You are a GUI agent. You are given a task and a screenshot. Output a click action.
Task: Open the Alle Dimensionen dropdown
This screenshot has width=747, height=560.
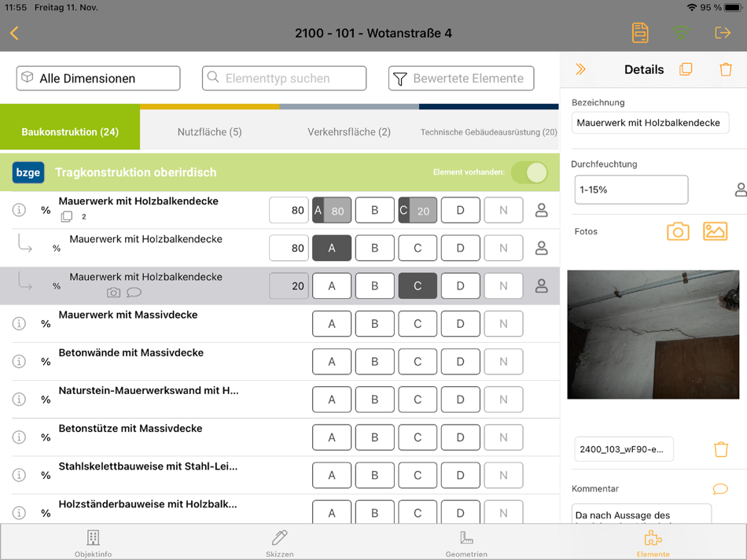(98, 78)
